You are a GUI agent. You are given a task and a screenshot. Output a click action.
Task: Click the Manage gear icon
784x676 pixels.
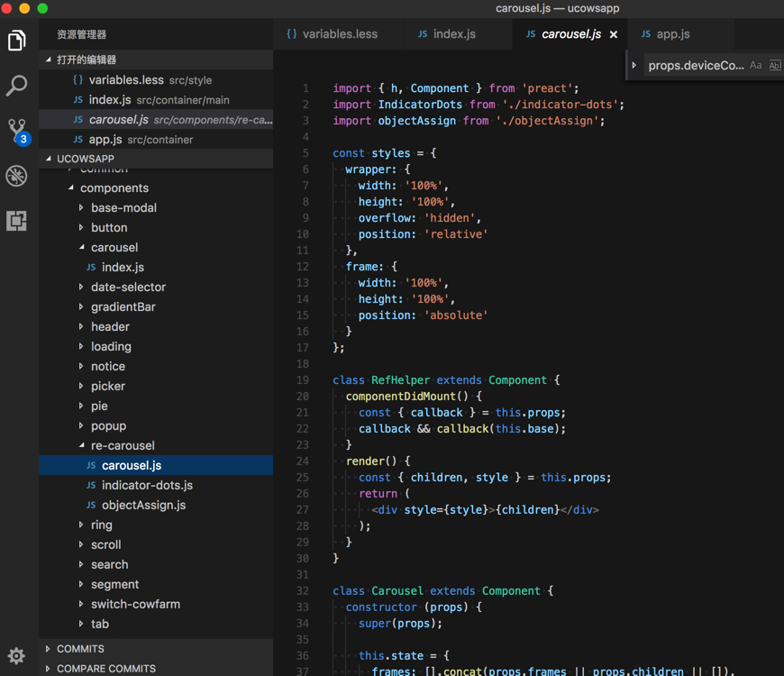click(x=16, y=655)
